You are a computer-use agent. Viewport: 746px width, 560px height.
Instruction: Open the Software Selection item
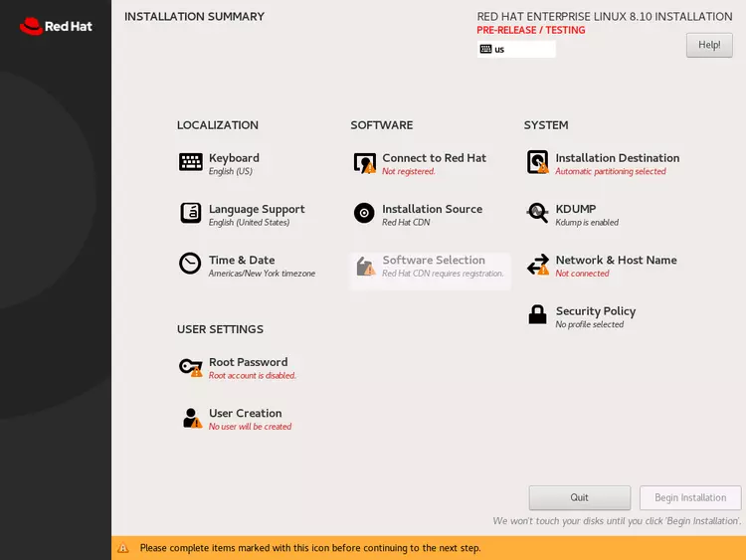(431, 266)
